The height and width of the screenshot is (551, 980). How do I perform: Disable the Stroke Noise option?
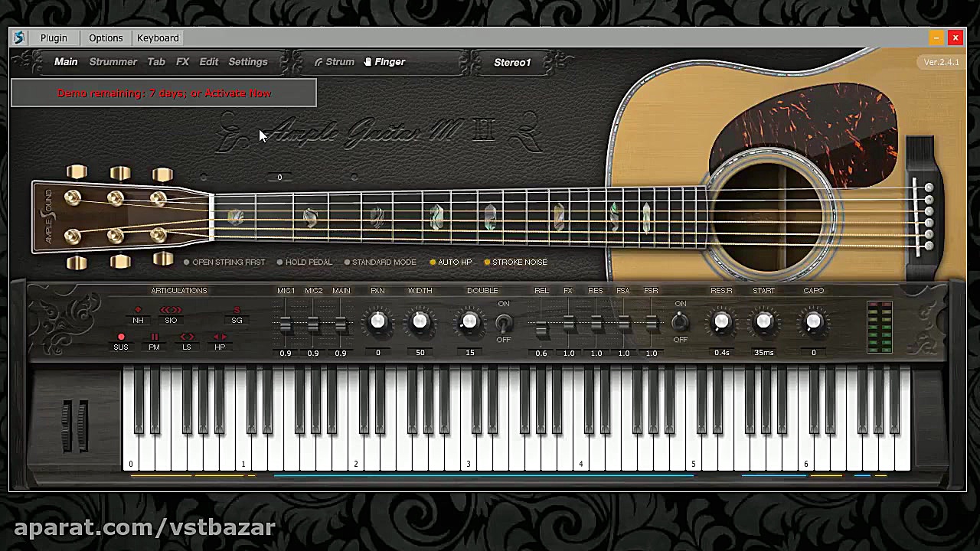coord(515,262)
